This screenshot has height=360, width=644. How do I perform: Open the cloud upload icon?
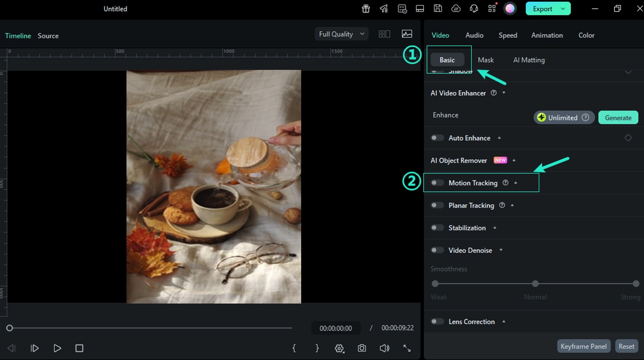point(456,9)
